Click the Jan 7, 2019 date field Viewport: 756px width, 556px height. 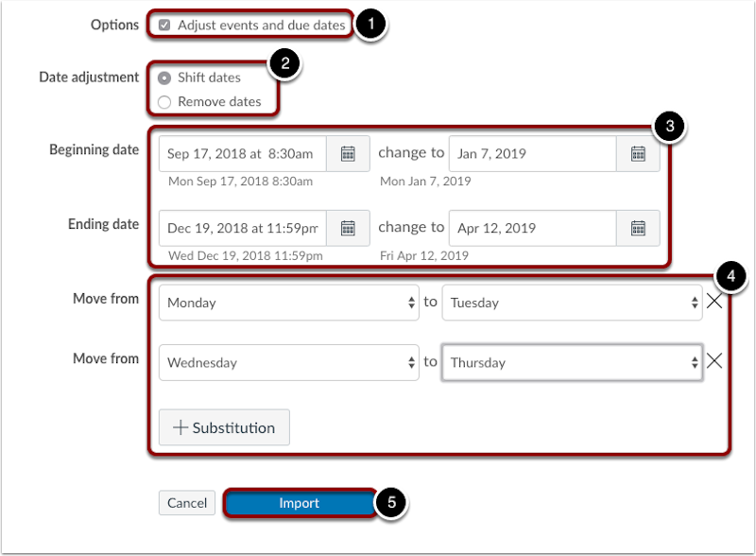pos(532,153)
